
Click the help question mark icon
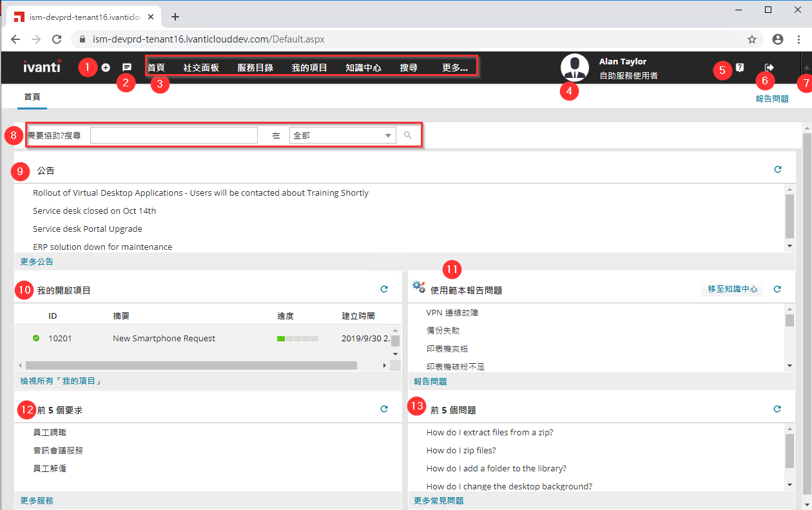point(740,68)
